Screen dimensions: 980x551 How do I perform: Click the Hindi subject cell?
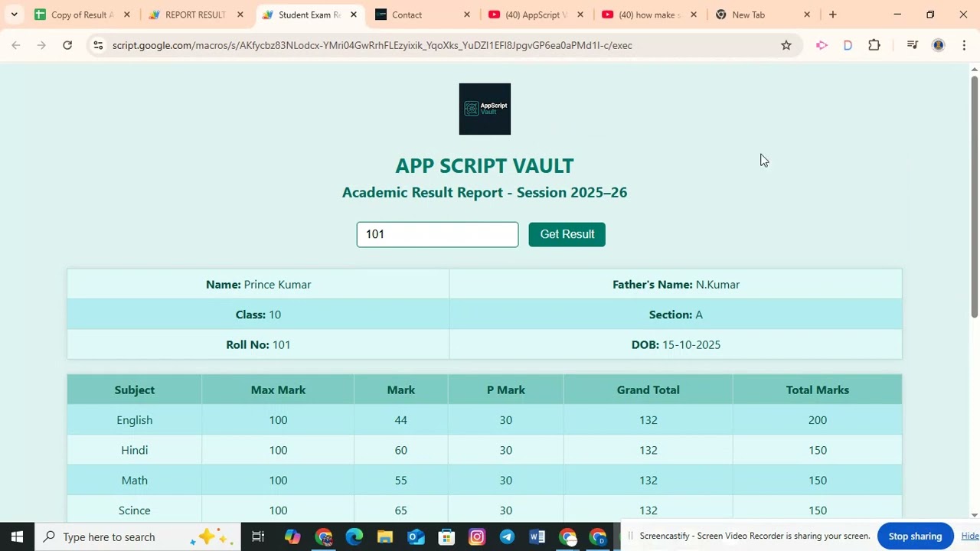pos(135,450)
